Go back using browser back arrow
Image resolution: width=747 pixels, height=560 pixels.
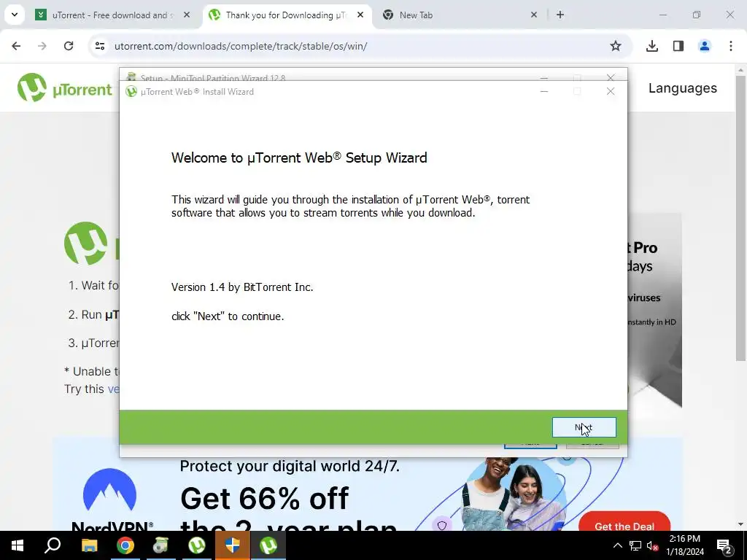[16, 46]
